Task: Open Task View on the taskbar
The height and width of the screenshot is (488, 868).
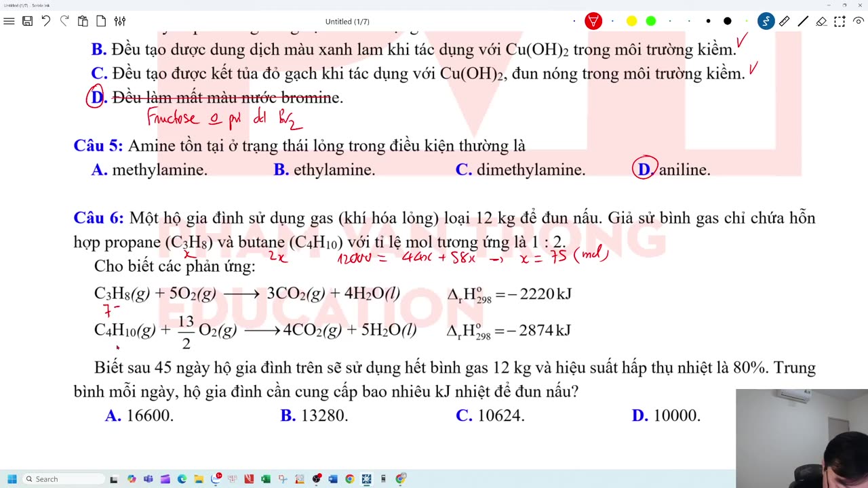Action: pos(114,479)
